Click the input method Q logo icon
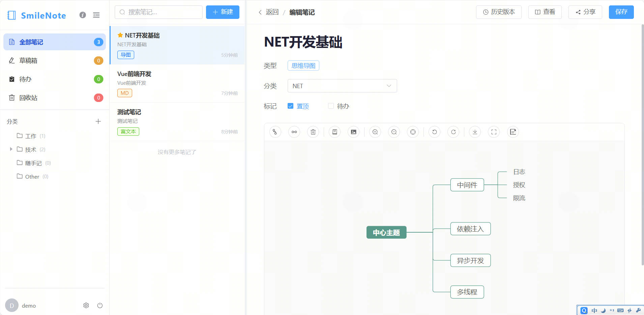Screen dimensions: 644x315 click(584, 310)
